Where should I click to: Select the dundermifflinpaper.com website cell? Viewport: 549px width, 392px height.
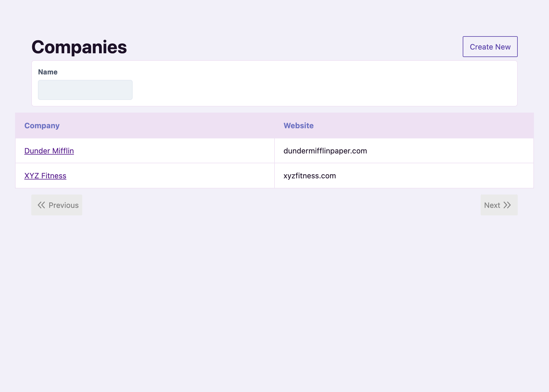325,151
